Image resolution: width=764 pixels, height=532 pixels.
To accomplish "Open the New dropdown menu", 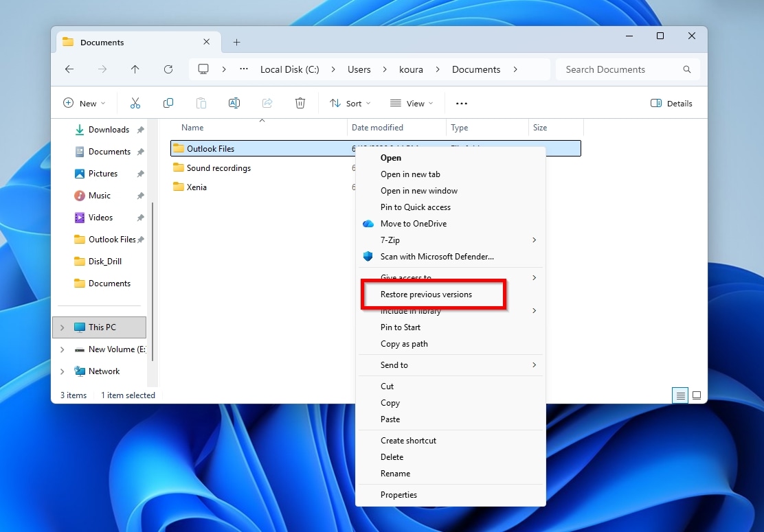I will point(85,103).
